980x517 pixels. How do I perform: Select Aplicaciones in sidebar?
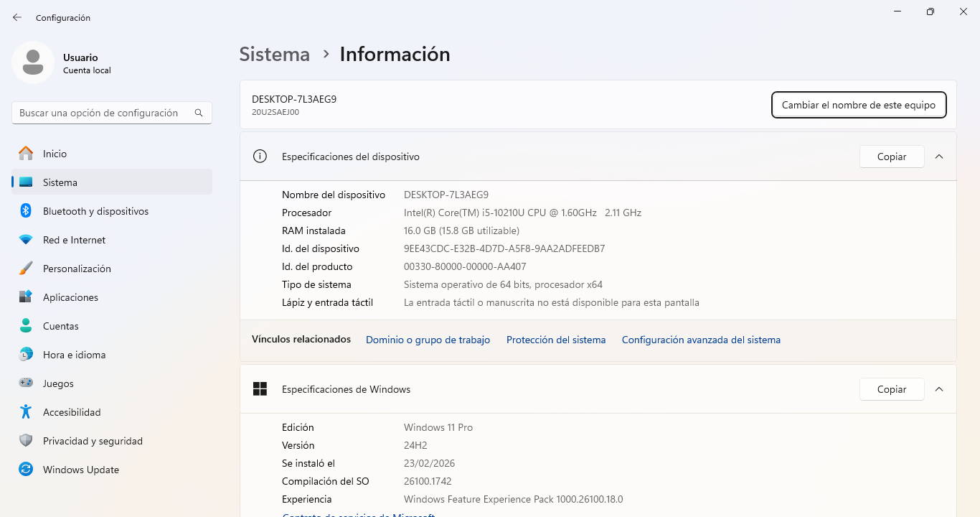tap(112, 297)
